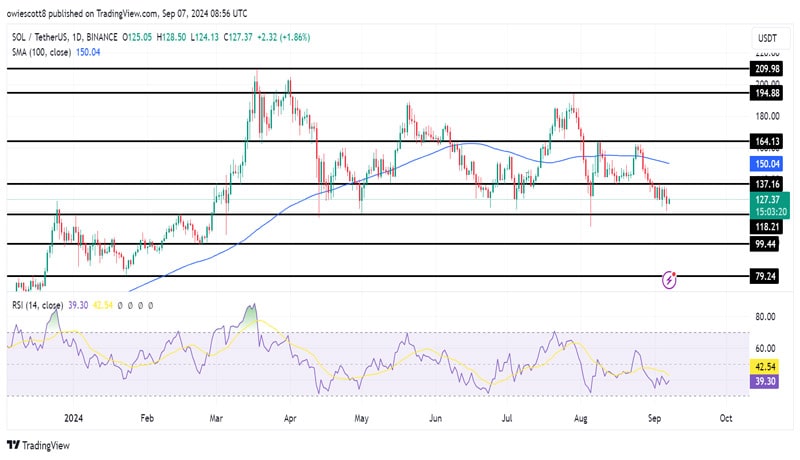The image size is (800, 460).
Task: Click the Mar label on time axis
Action: pyautogui.click(x=216, y=418)
